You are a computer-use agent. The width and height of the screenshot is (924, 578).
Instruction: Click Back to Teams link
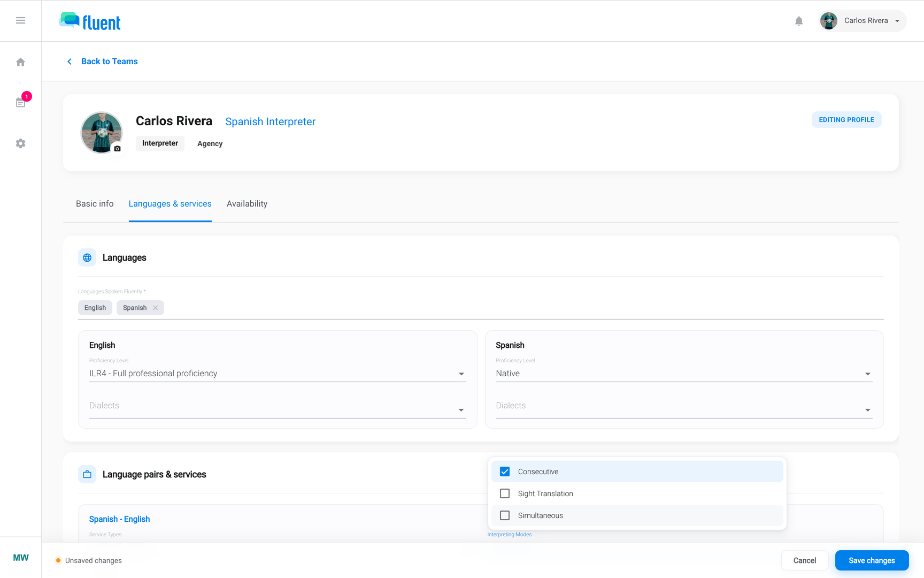[110, 62]
